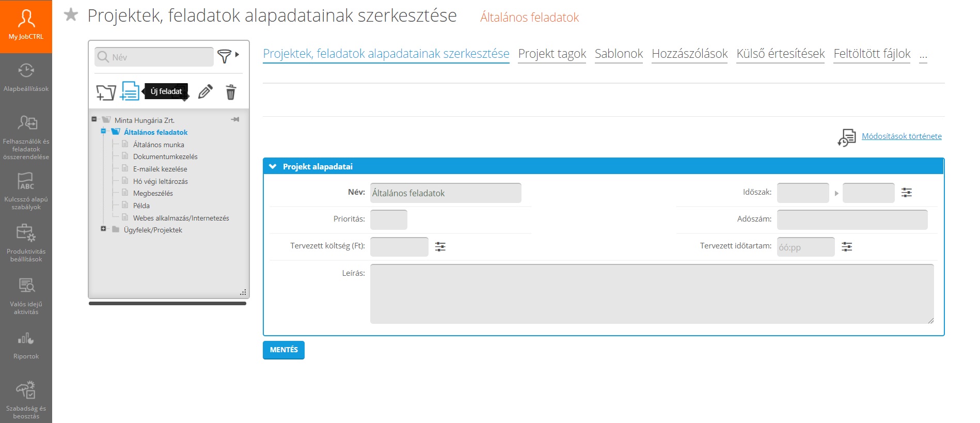Expand the Ügyfelek/Projektek tree folder

click(103, 229)
